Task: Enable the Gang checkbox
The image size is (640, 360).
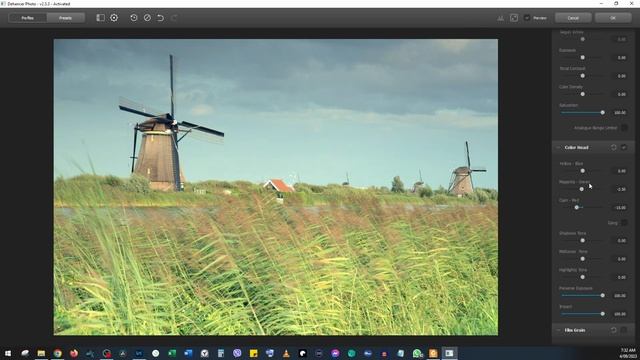Action: pyautogui.click(x=624, y=223)
